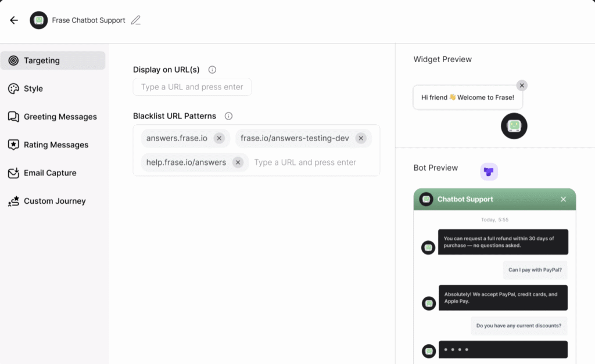This screenshot has height=364, width=595.
Task: Click the bot avatar beside PayPal answer
Action: (x=429, y=303)
